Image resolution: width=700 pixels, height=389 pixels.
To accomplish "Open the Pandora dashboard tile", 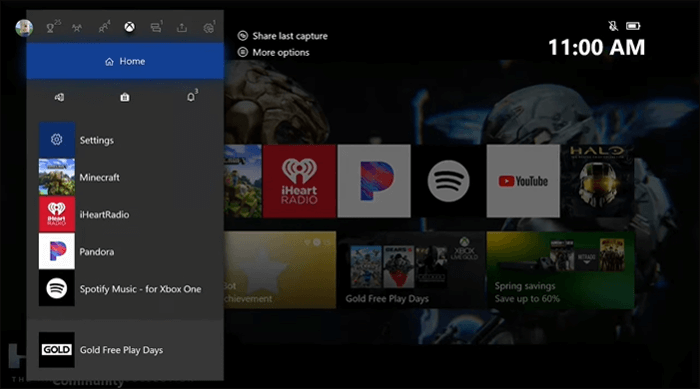I will 374,181.
